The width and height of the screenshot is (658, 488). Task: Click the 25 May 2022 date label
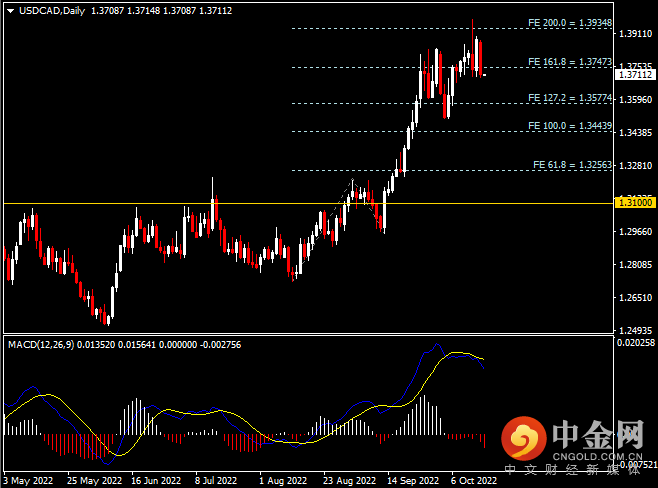(x=94, y=480)
